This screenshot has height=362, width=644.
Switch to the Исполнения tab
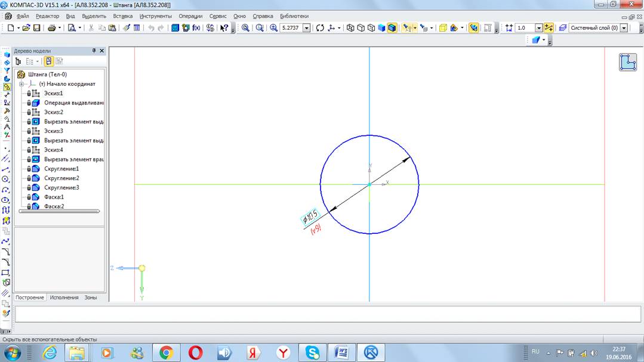pyautogui.click(x=64, y=297)
